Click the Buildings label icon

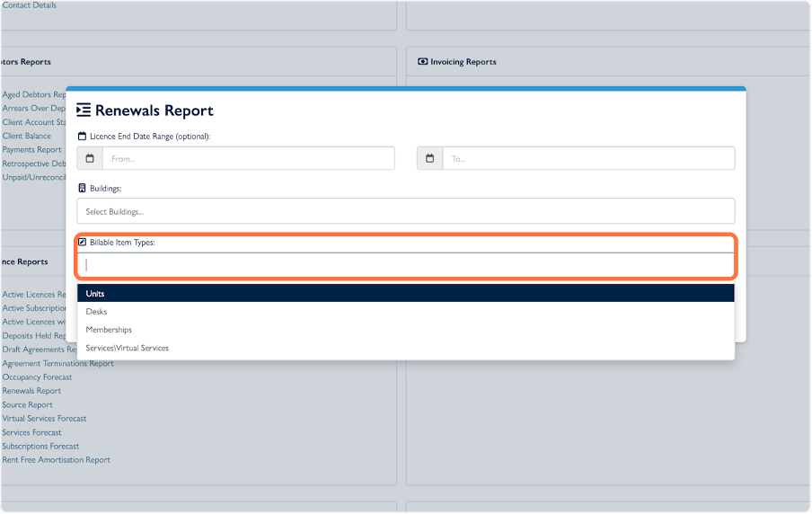pos(82,189)
